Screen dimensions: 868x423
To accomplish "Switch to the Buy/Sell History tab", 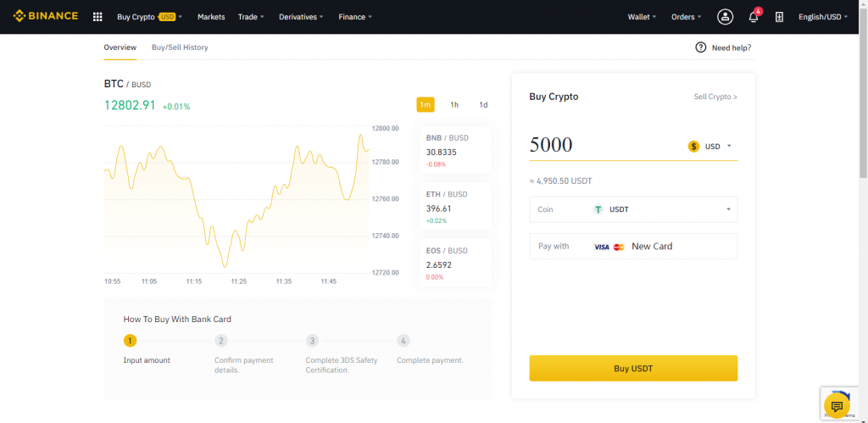I will tap(180, 47).
